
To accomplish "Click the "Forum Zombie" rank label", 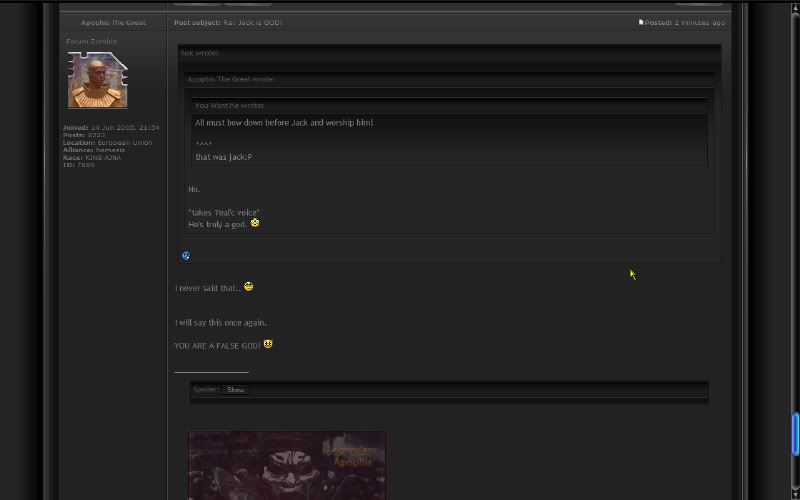I will pyautogui.click(x=91, y=41).
